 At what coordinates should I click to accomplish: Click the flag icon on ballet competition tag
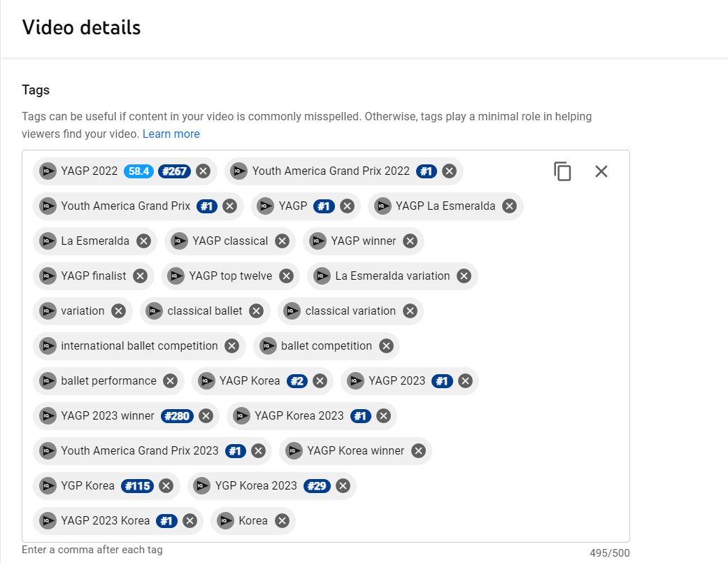pos(268,345)
